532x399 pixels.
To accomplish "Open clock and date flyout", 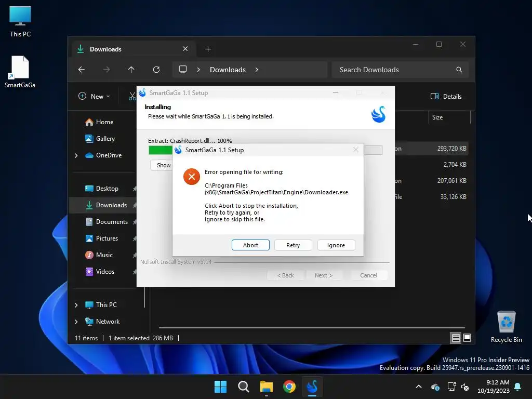I will click(x=494, y=387).
